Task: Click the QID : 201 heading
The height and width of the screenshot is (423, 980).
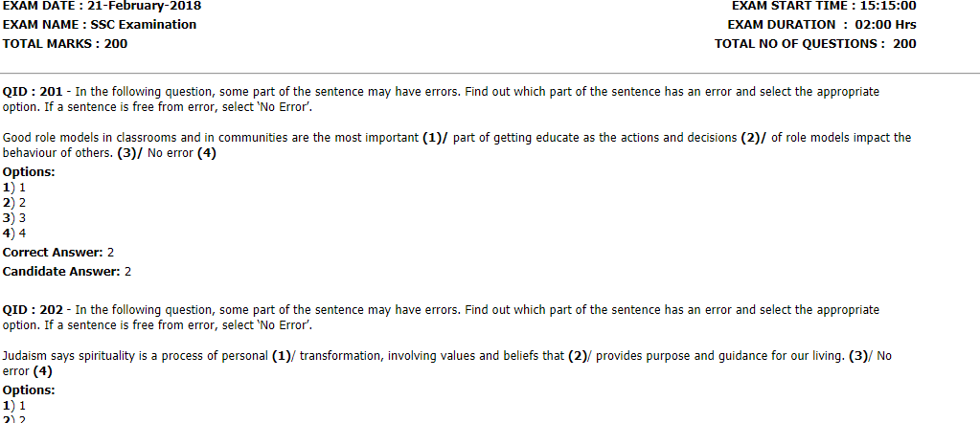Action: click(x=33, y=92)
